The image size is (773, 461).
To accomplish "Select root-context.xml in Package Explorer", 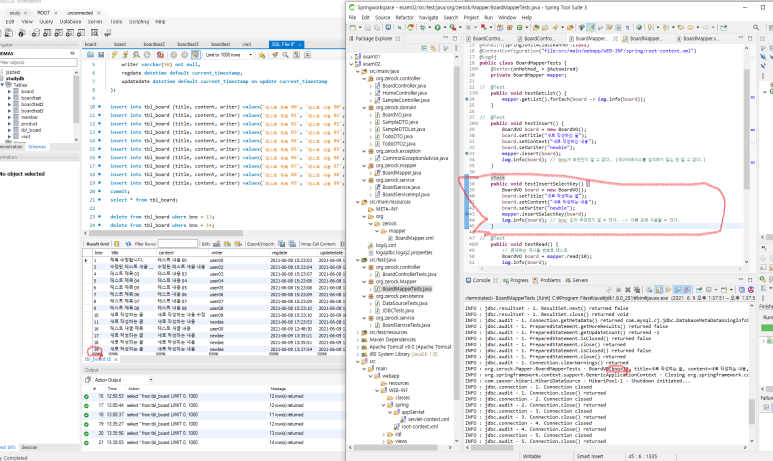I will 420,426.
